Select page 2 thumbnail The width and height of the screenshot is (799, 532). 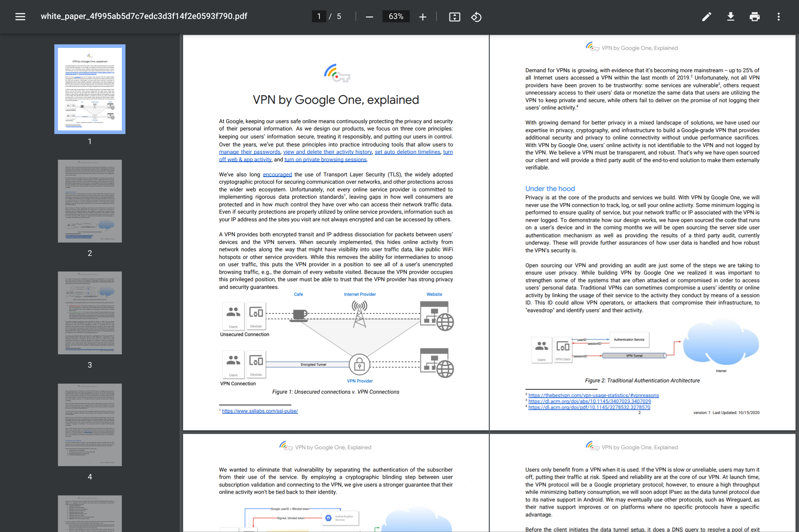coord(90,201)
